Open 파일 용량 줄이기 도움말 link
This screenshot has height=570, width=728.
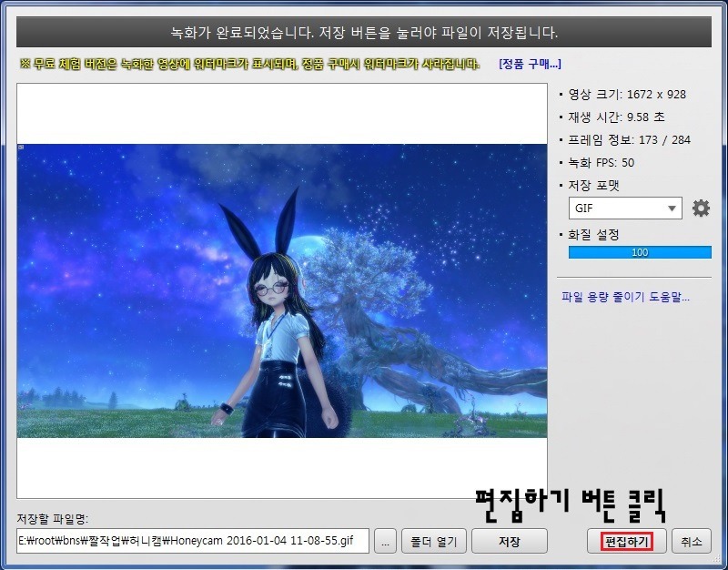[625, 297]
